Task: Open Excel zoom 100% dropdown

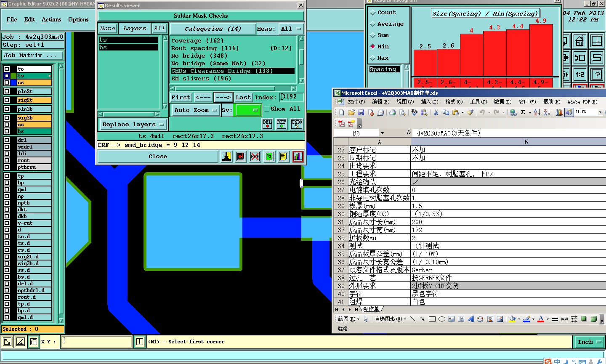Action: click(x=600, y=112)
